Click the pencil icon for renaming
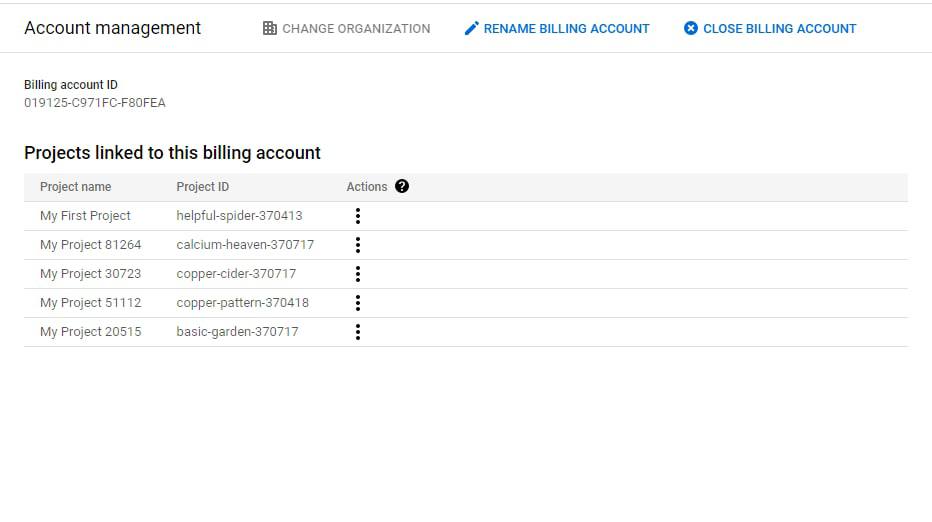 click(471, 29)
